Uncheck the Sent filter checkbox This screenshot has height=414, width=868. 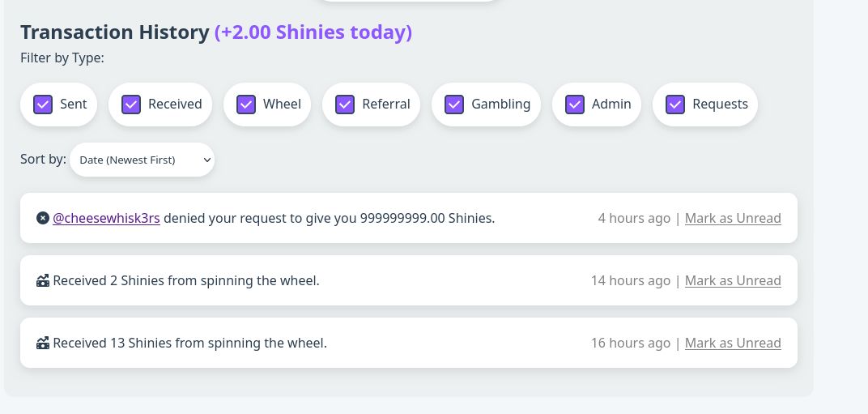(x=43, y=105)
